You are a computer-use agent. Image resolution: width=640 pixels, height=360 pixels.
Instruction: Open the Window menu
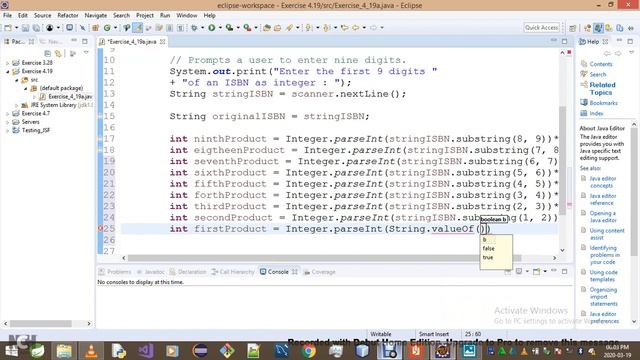pyautogui.click(x=187, y=16)
